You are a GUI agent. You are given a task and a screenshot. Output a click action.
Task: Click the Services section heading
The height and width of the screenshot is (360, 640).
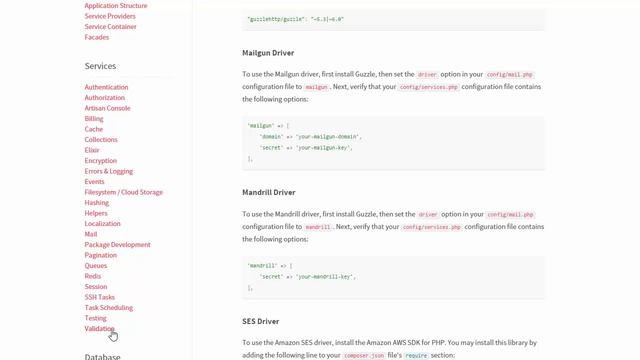click(100, 66)
